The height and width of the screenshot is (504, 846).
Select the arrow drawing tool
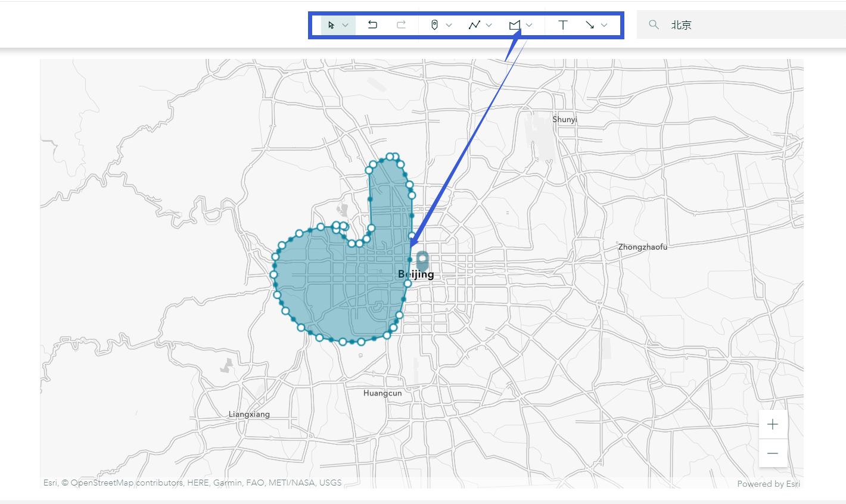pos(591,24)
